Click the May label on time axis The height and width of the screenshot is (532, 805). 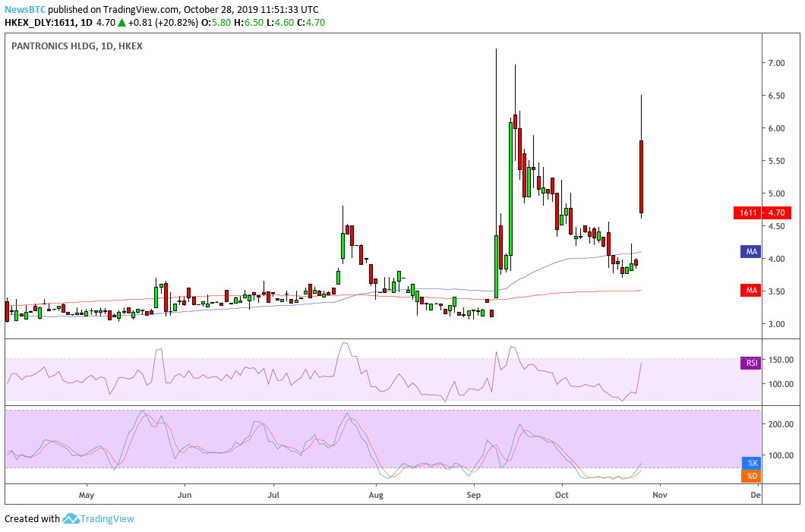tap(87, 494)
